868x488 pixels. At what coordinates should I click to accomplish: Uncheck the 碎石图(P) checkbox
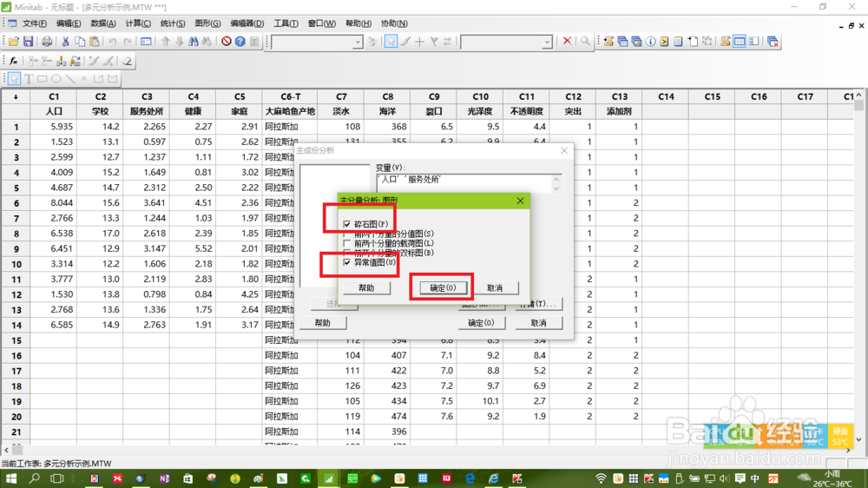point(347,224)
